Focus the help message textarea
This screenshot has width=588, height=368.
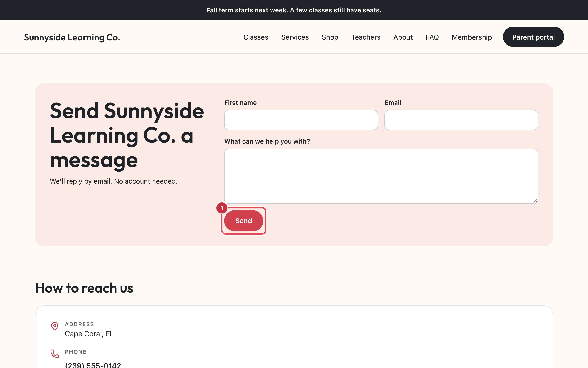point(381,176)
